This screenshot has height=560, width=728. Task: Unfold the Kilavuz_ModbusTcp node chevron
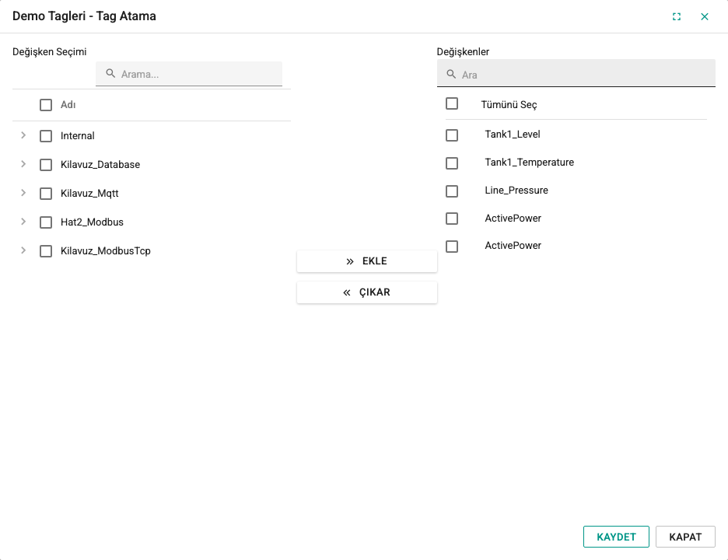pos(23,250)
